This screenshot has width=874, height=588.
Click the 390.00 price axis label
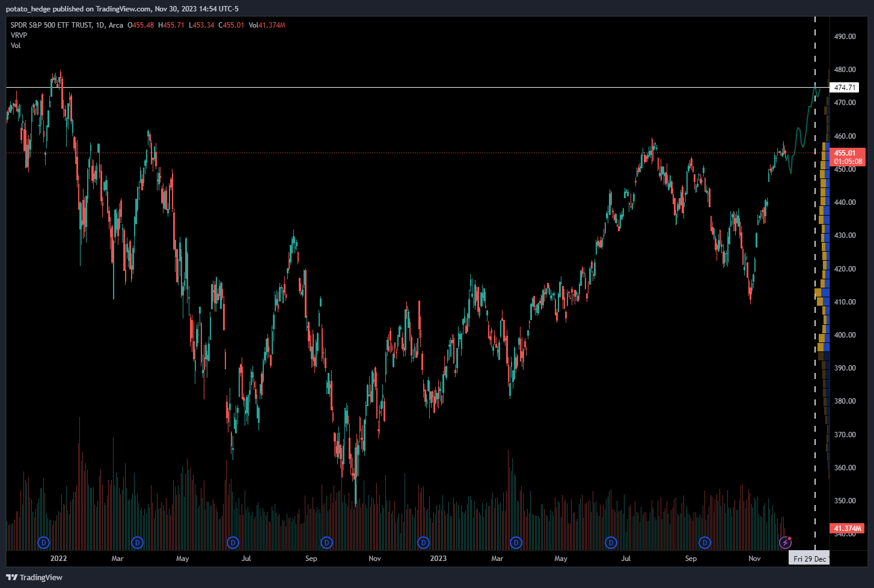(x=845, y=368)
